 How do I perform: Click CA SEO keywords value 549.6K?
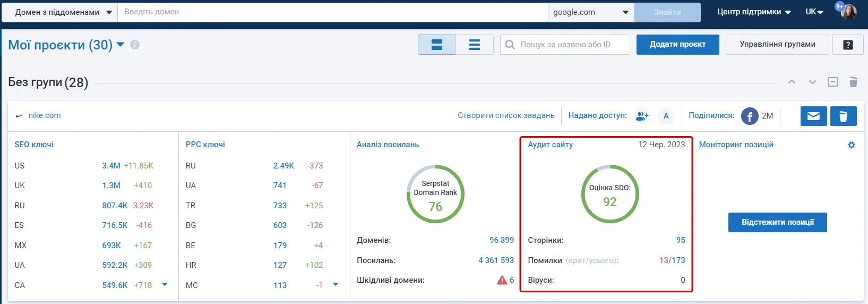115,285
